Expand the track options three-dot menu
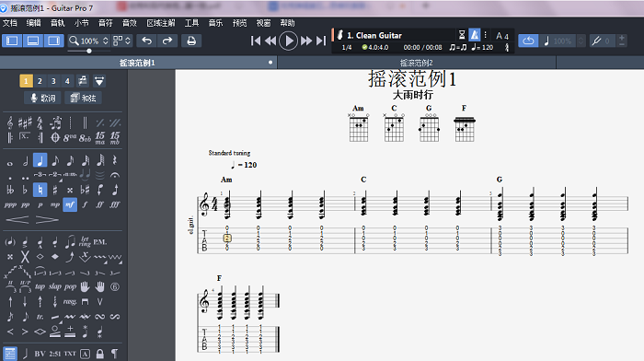This screenshot has height=361, width=644. (x=486, y=35)
